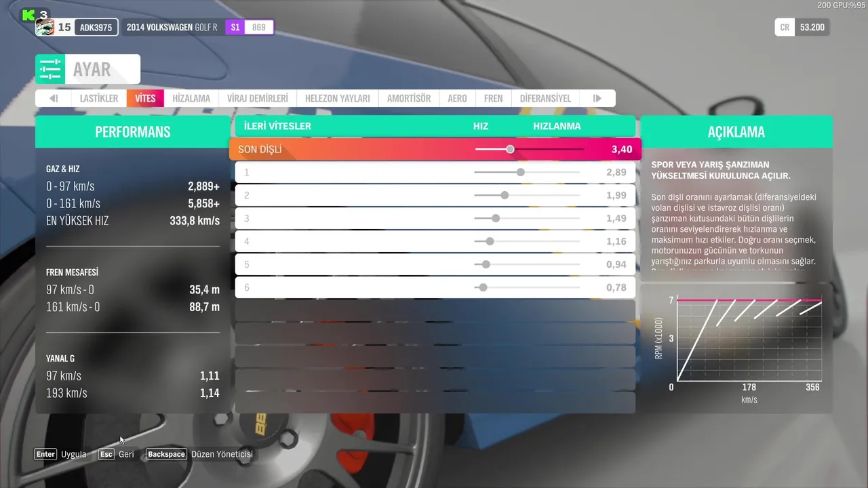This screenshot has height=488, width=868.
Task: Open the Fren tab
Action: pos(494,98)
